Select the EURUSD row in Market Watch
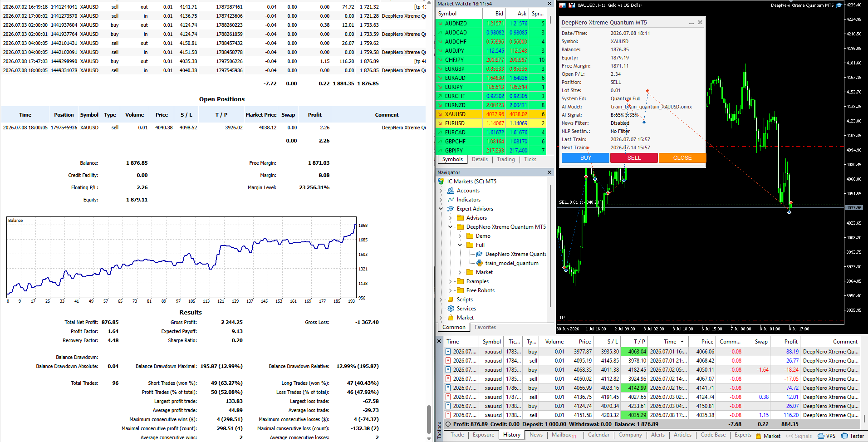 (x=491, y=123)
